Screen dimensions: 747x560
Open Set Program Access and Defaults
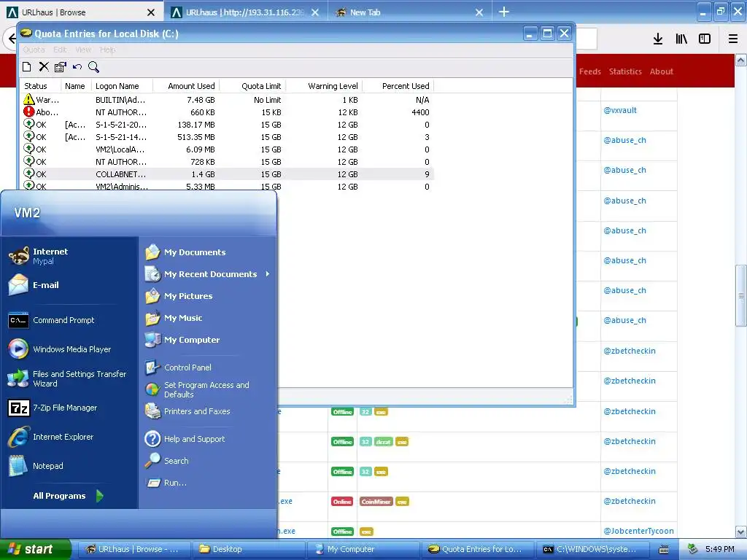197,389
